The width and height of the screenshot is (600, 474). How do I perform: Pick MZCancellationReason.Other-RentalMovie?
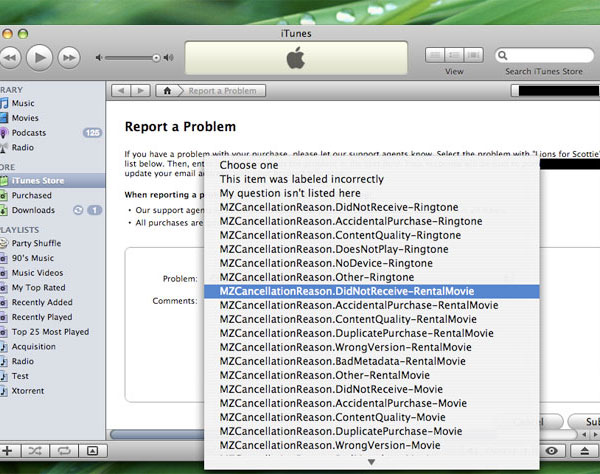pyautogui.click(x=372, y=375)
